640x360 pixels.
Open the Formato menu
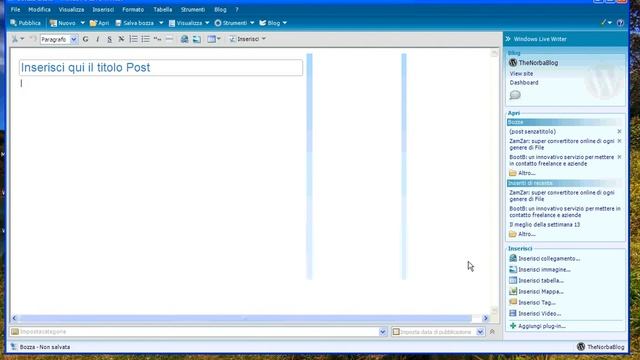(133, 9)
